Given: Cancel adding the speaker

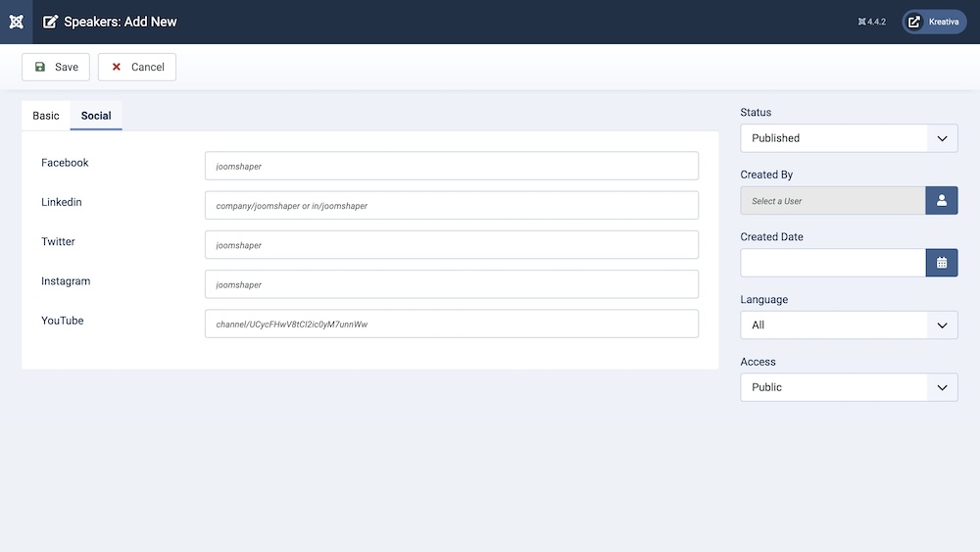Looking at the screenshot, I should click(137, 67).
